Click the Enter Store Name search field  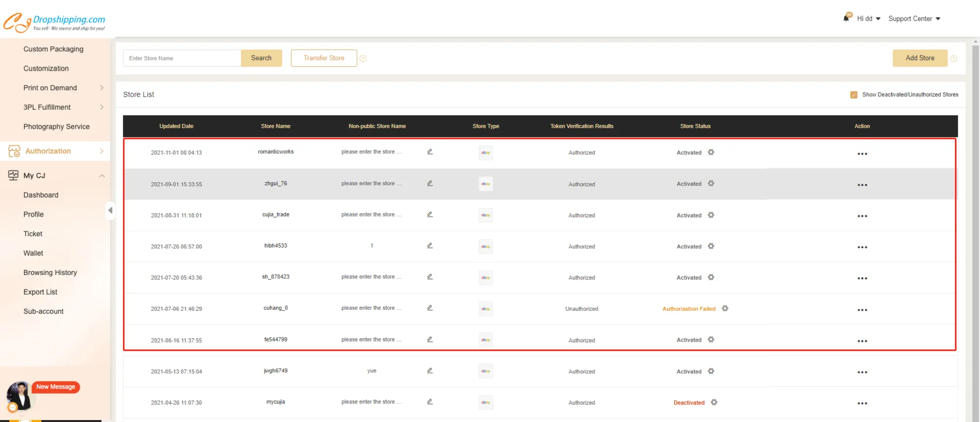pyautogui.click(x=182, y=58)
